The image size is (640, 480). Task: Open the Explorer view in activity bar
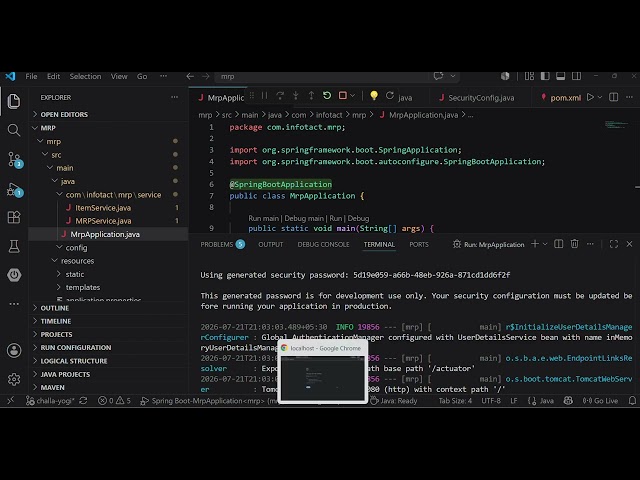(x=14, y=101)
